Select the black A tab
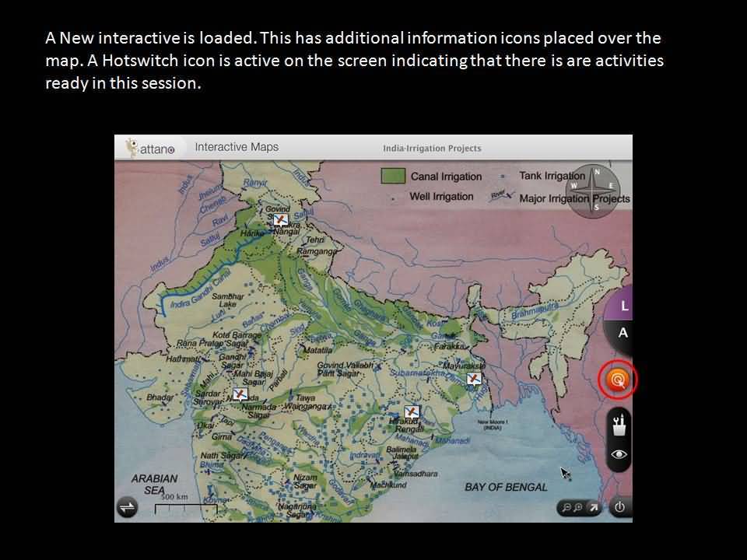747x560 pixels. [622, 333]
